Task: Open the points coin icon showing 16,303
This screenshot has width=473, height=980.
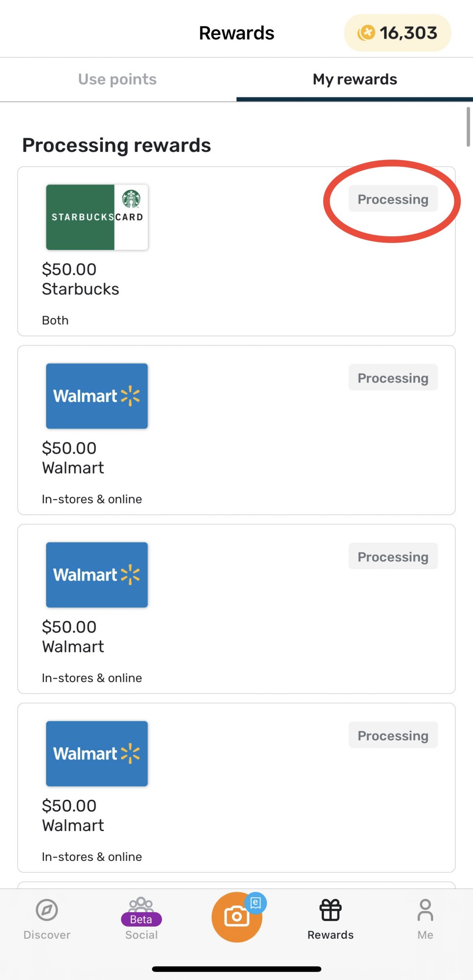Action: point(367,33)
